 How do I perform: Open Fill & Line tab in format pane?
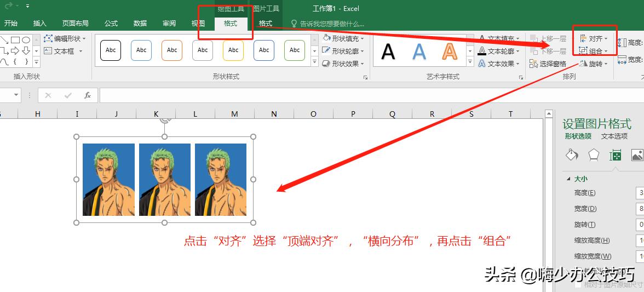[x=572, y=155]
